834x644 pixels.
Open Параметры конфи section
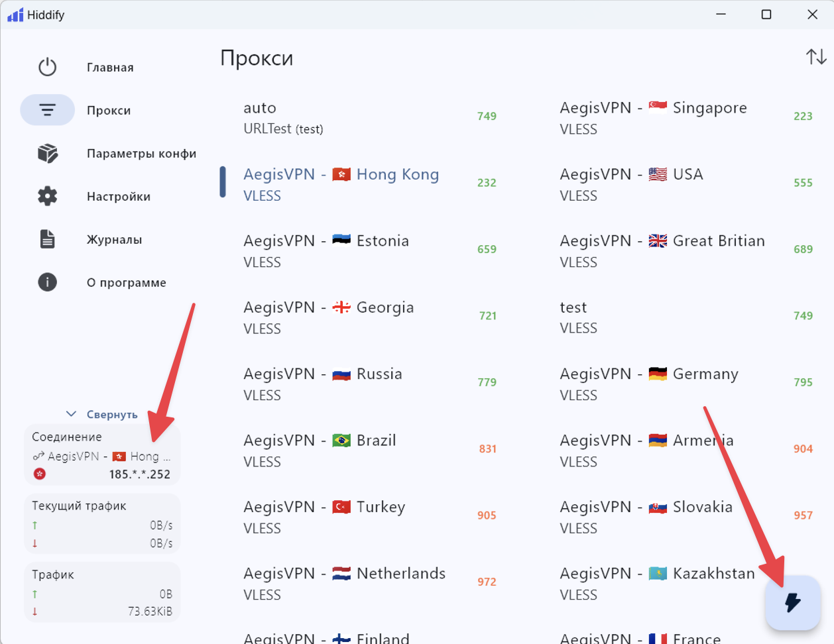click(x=141, y=154)
